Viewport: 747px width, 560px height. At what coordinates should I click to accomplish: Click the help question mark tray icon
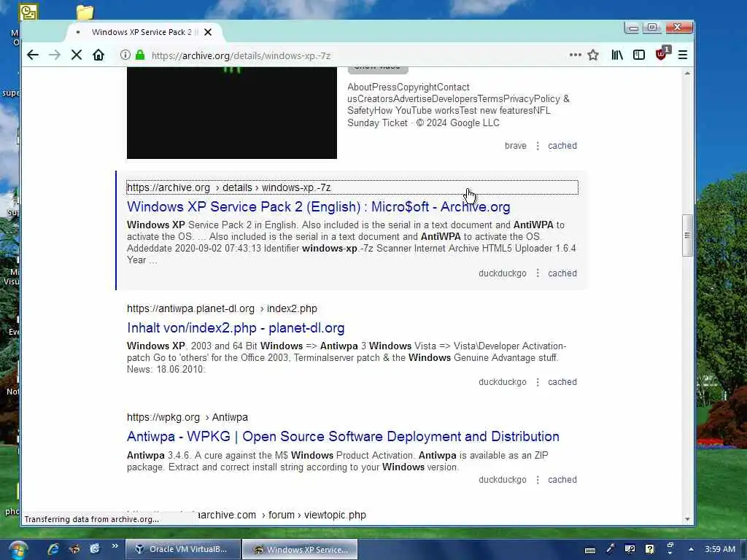tap(650, 549)
